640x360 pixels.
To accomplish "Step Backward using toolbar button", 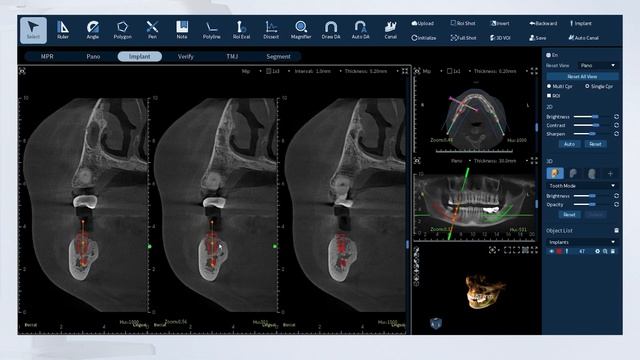I will pyautogui.click(x=543, y=23).
